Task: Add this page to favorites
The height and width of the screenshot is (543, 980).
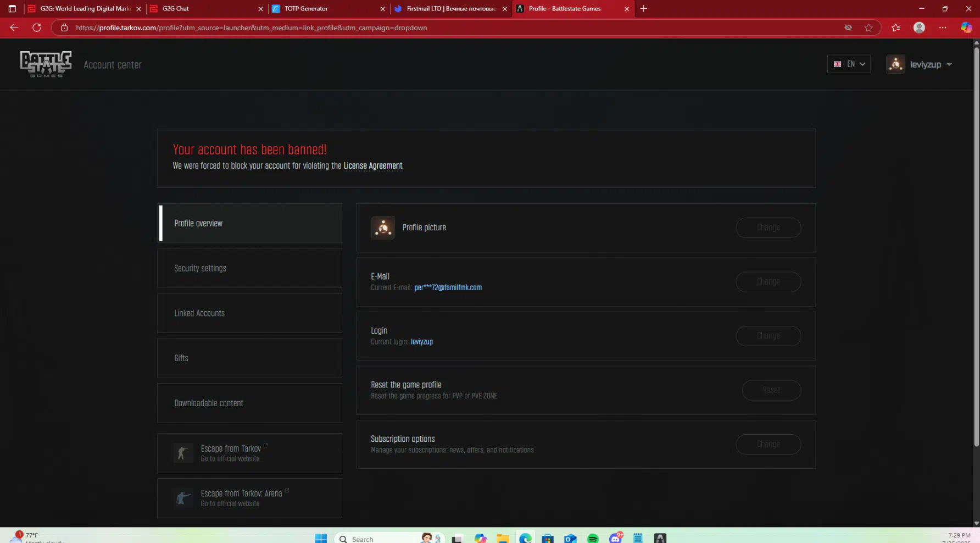Action: [x=868, y=27]
